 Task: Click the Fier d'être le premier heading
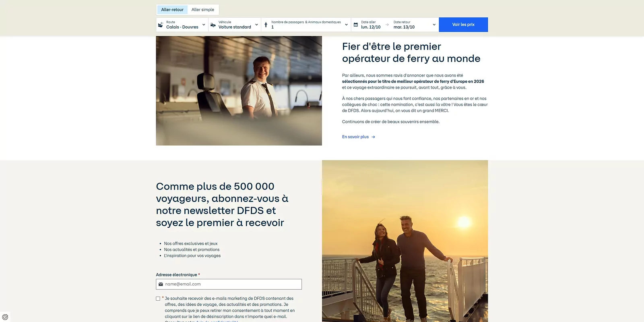(411, 52)
